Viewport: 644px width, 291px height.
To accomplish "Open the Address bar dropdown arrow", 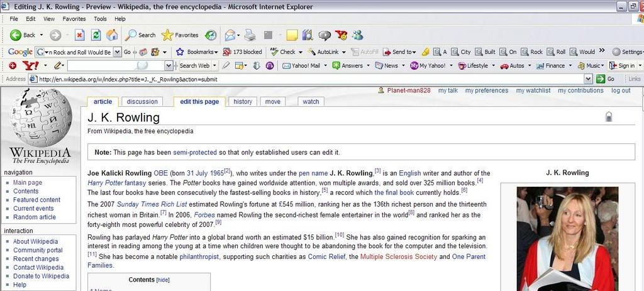I will [589, 79].
